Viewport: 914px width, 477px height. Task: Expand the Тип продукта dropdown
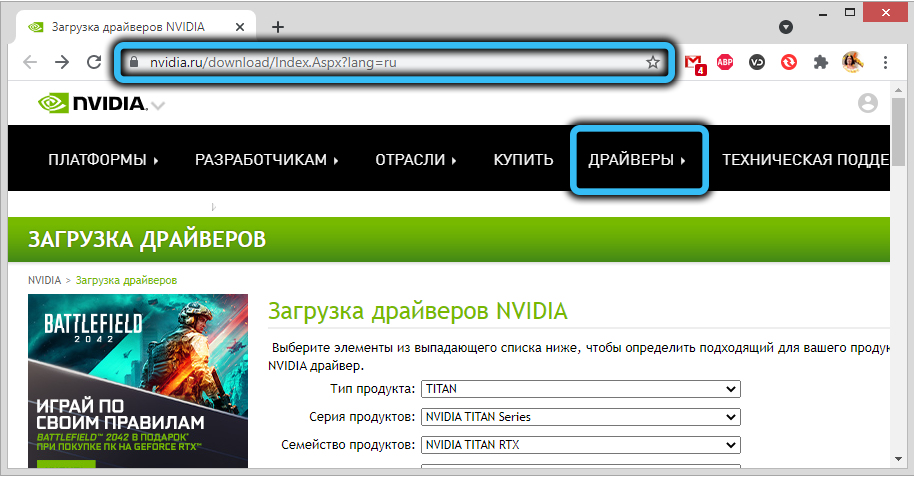coord(580,388)
